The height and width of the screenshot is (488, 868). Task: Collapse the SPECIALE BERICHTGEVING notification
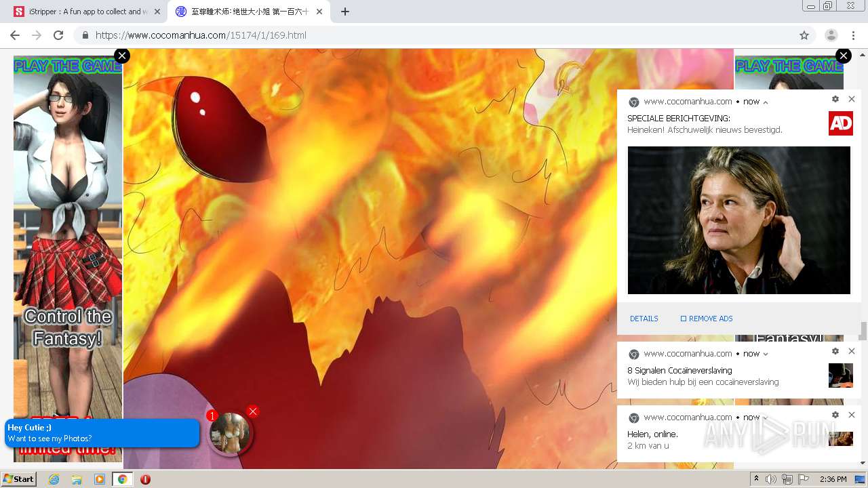[766, 102]
